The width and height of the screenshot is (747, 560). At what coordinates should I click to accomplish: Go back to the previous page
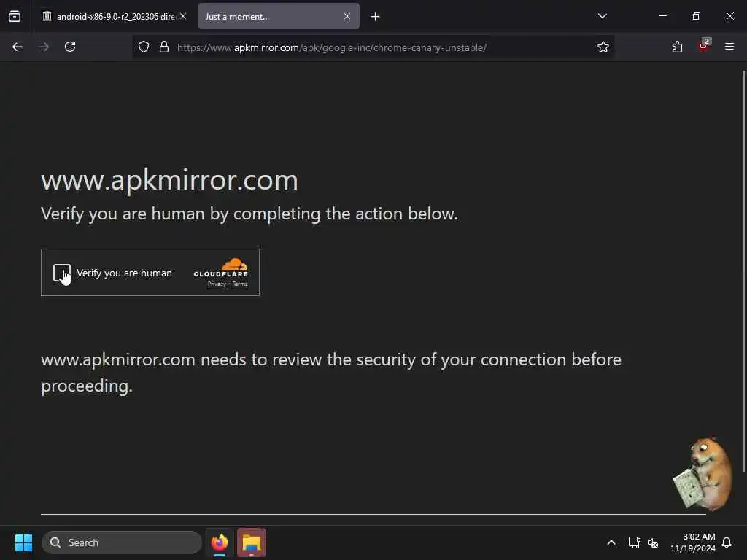point(18,47)
